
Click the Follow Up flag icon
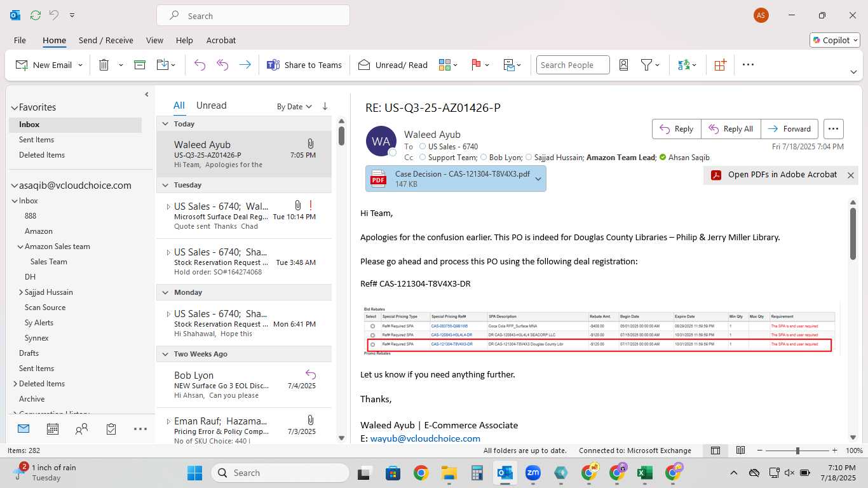(477, 65)
